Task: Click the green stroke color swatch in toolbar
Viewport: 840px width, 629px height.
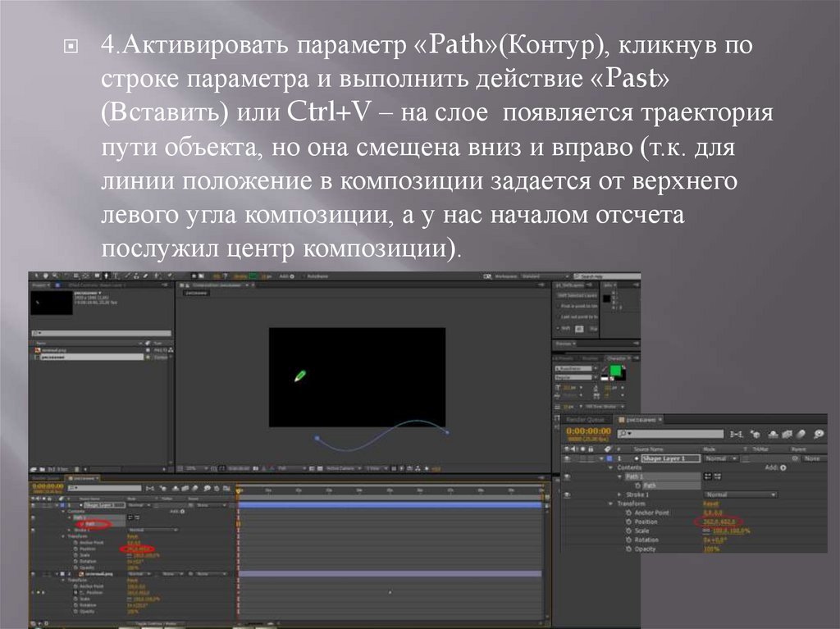Action: point(252,276)
